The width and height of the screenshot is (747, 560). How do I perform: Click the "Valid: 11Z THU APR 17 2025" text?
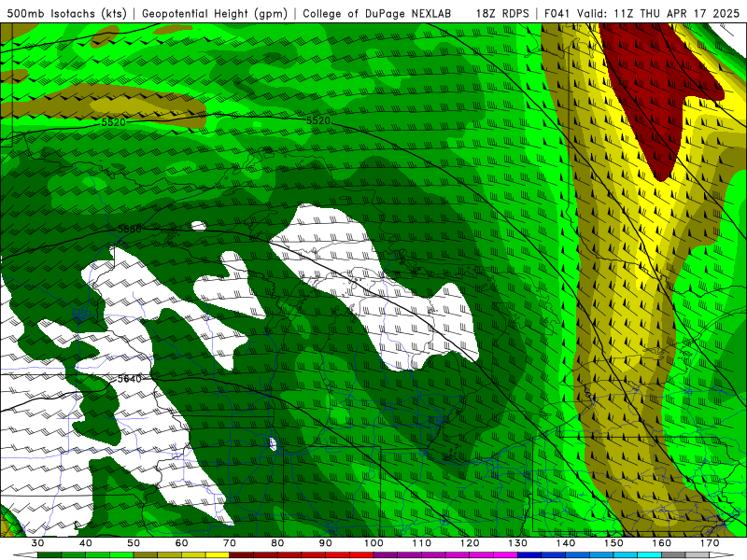click(x=658, y=13)
